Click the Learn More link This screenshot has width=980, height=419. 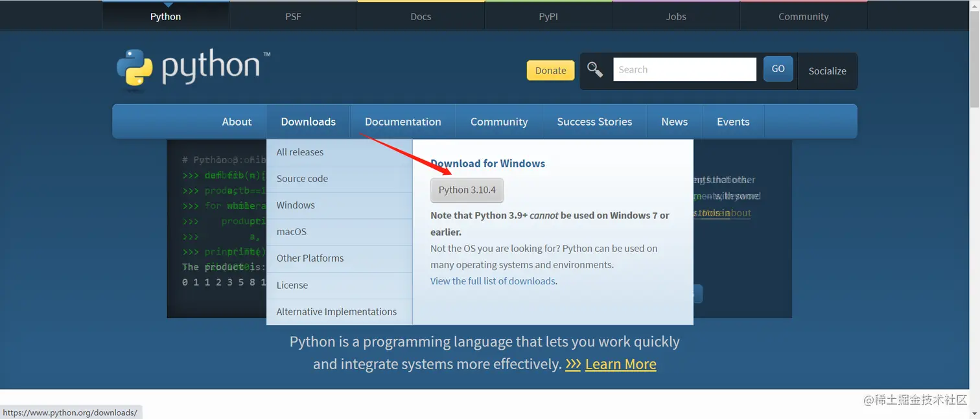tap(620, 364)
